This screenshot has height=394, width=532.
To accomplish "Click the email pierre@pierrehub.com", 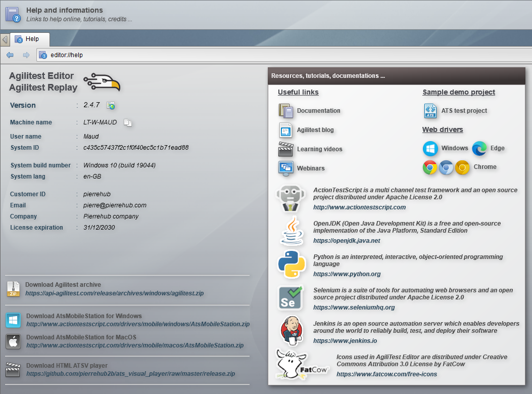I will (115, 205).
